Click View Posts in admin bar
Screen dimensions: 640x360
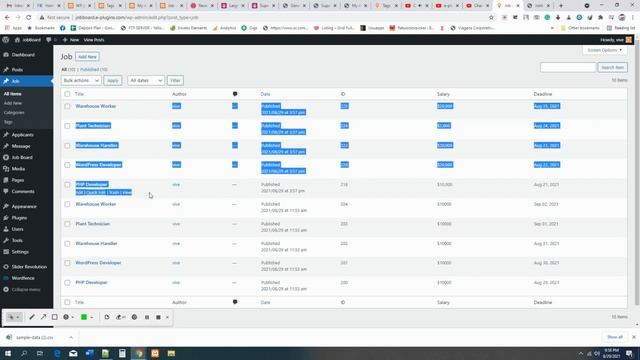click(x=94, y=40)
